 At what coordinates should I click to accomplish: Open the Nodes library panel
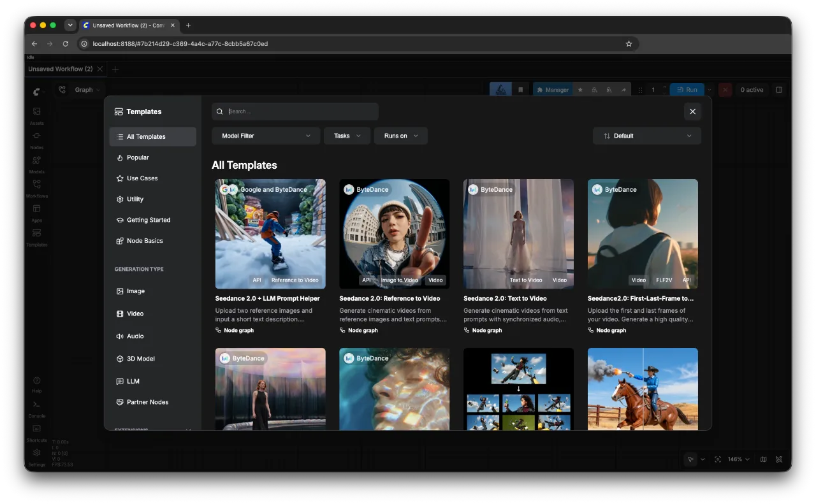tap(36, 139)
